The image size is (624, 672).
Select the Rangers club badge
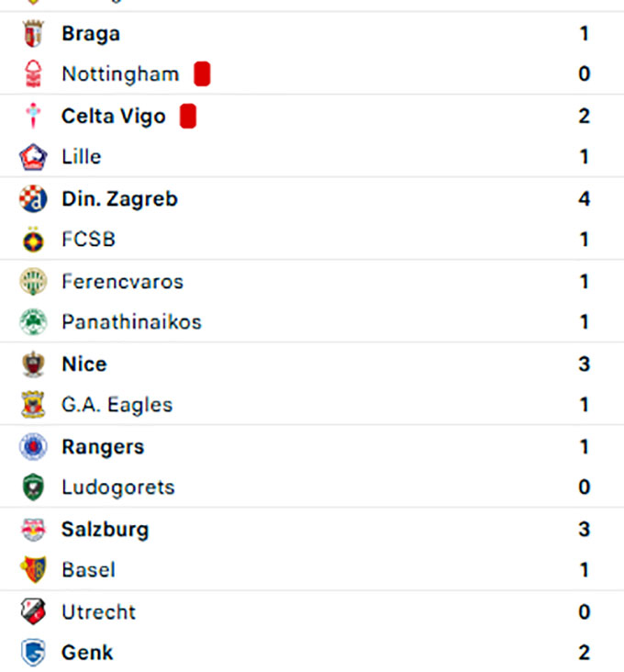33,447
